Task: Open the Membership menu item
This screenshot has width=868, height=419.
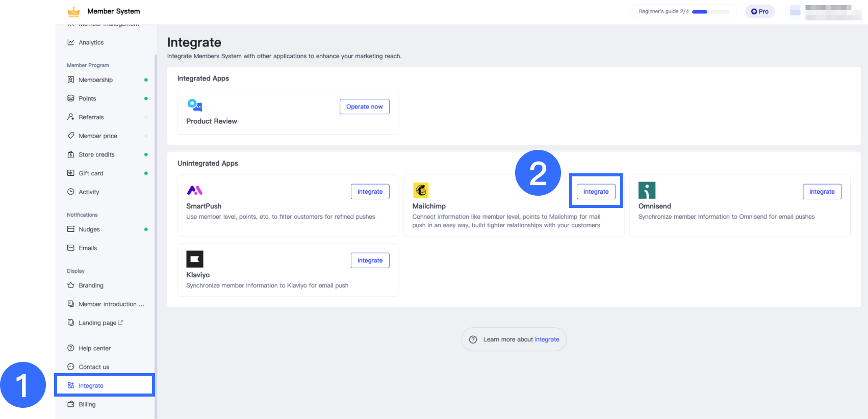Action: pos(95,80)
